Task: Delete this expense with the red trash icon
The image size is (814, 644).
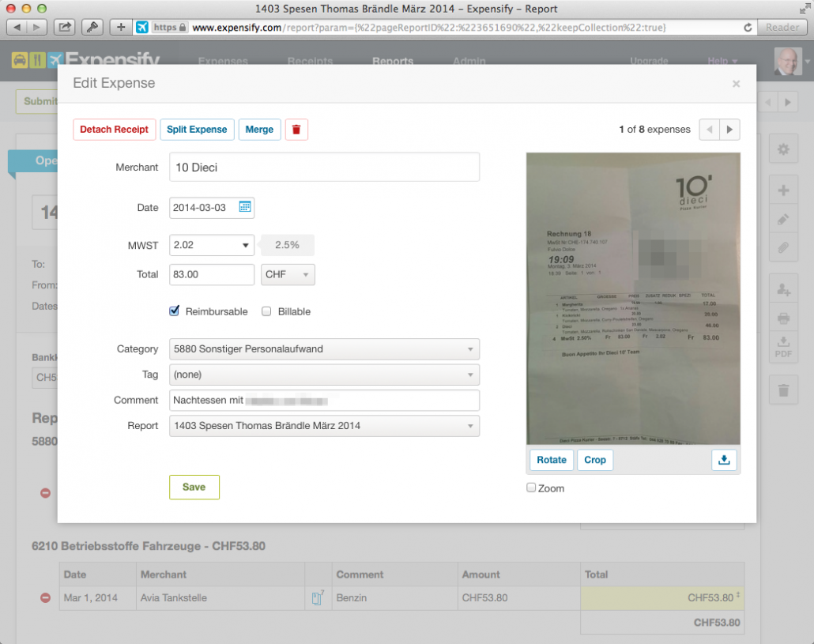Action: coord(296,130)
